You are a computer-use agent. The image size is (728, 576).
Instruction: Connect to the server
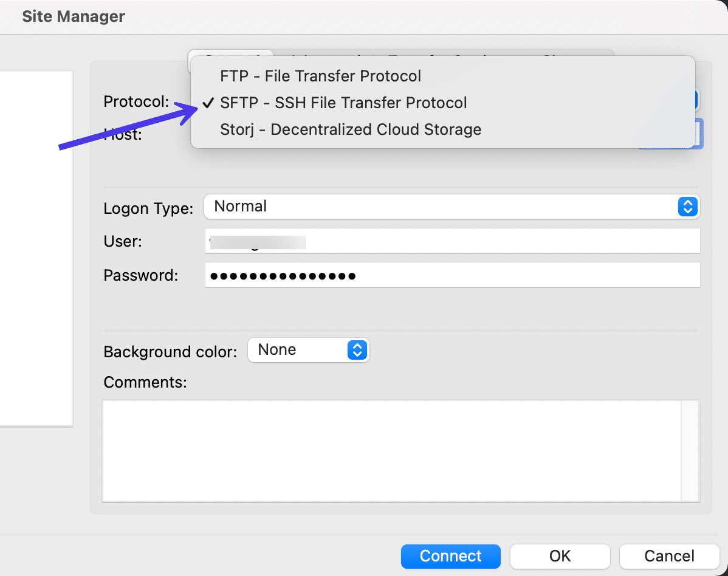pyautogui.click(x=450, y=556)
